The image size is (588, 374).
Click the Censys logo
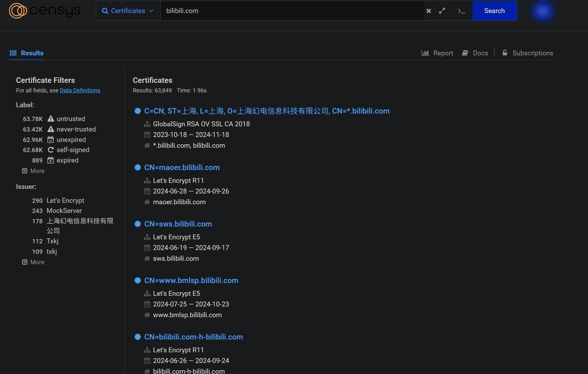(45, 11)
